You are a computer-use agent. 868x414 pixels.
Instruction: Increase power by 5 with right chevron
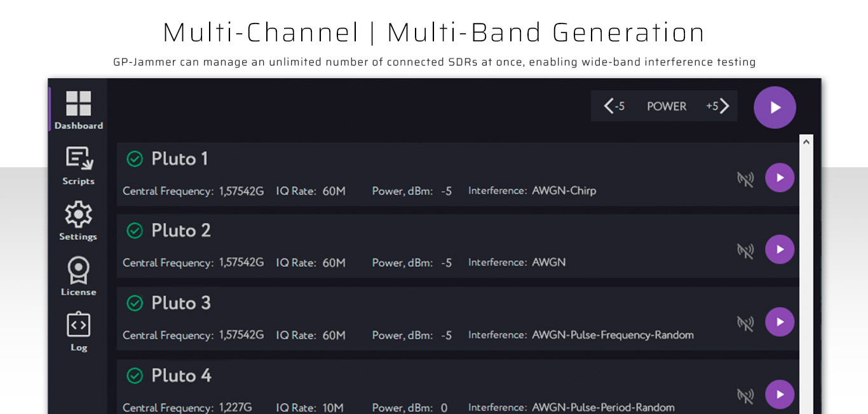[719, 106]
